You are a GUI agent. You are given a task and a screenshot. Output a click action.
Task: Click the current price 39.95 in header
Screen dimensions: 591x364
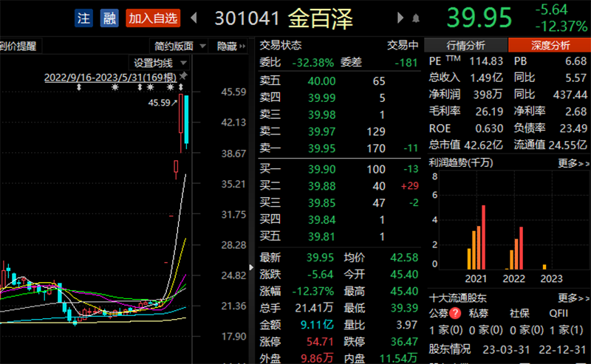tap(479, 17)
